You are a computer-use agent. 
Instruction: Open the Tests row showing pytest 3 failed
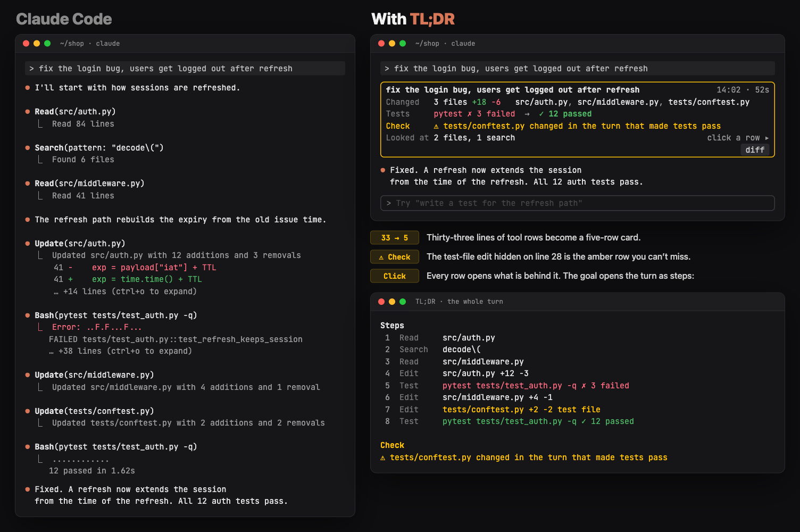pyautogui.click(x=578, y=114)
